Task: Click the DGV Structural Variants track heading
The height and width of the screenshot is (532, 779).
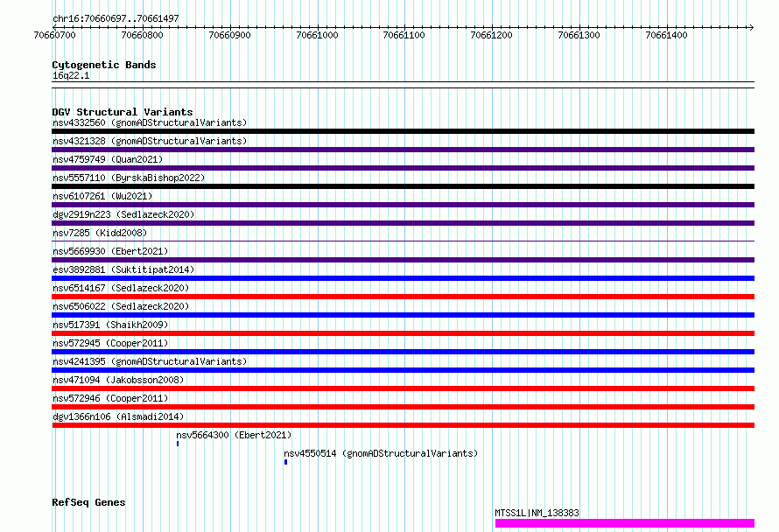Action: coord(122,112)
